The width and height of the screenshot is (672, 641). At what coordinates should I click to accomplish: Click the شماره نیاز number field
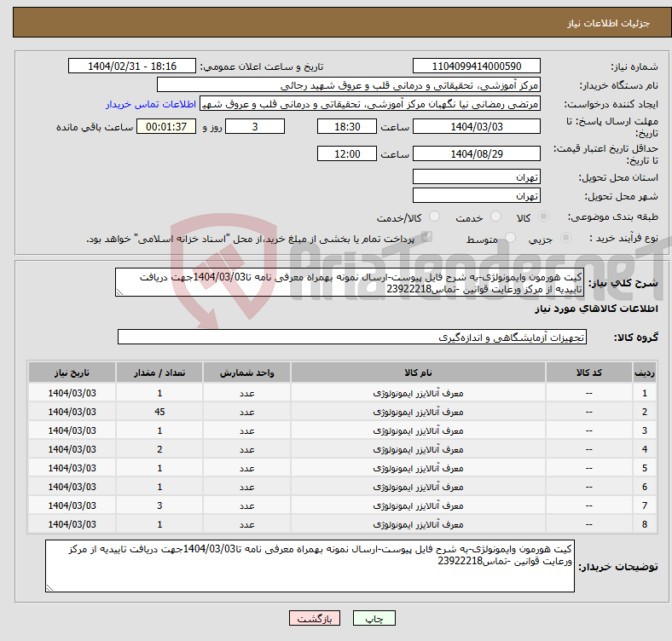click(476, 66)
